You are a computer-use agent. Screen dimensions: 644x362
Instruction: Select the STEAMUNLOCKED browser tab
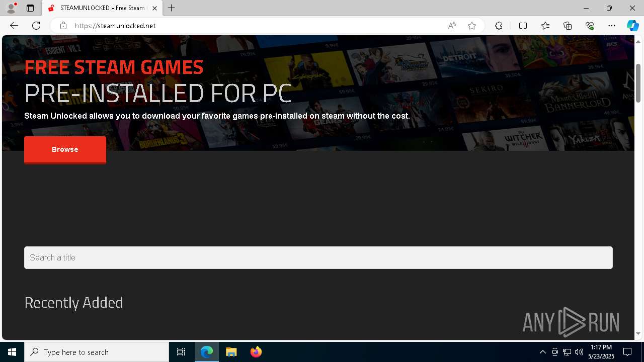pyautogui.click(x=102, y=8)
